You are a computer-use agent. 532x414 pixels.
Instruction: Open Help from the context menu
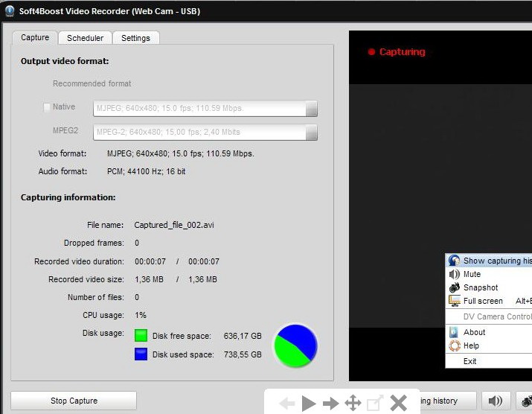click(489, 345)
